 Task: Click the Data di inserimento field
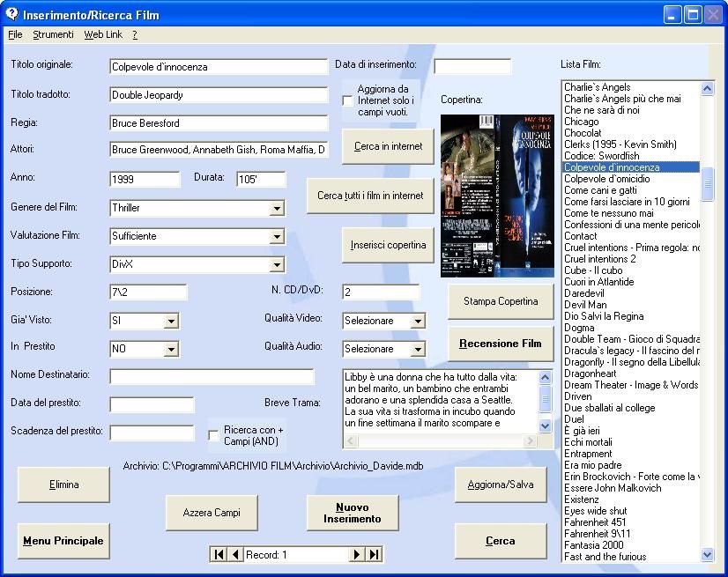pyautogui.click(x=472, y=66)
